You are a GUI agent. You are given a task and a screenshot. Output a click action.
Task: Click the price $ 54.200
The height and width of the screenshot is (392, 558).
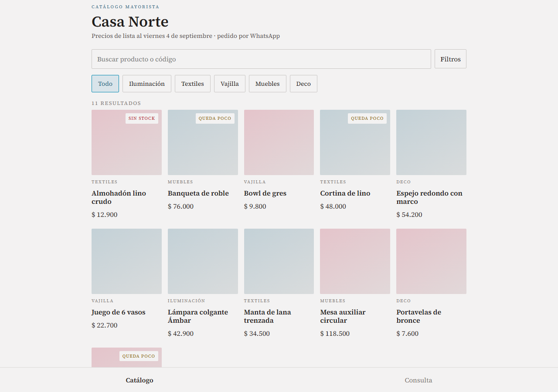click(409, 215)
